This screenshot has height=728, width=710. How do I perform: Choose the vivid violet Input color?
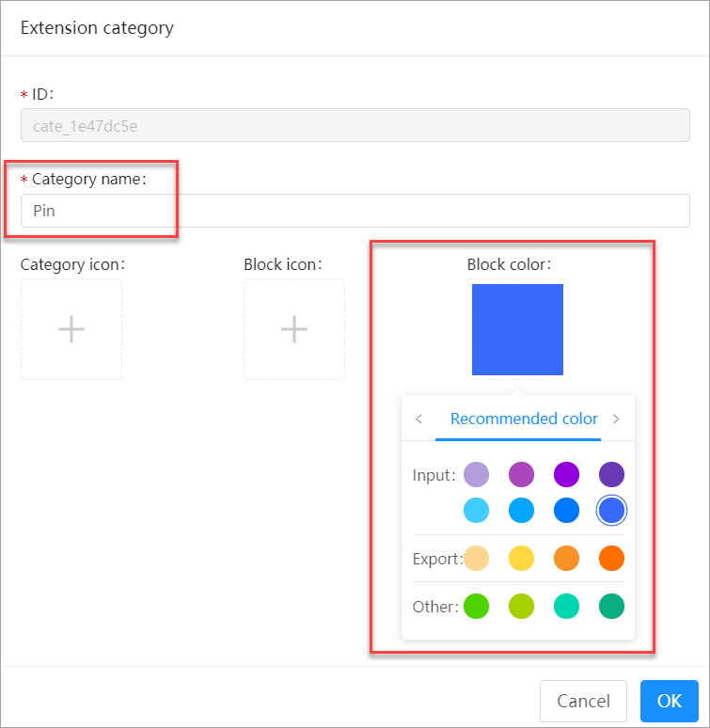[x=566, y=475]
